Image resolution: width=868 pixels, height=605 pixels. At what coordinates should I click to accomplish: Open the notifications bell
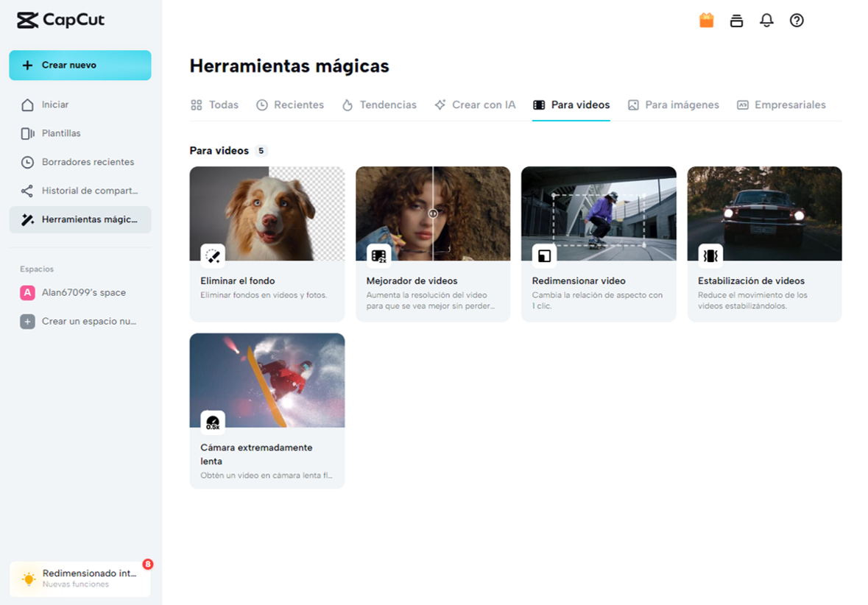pos(766,21)
